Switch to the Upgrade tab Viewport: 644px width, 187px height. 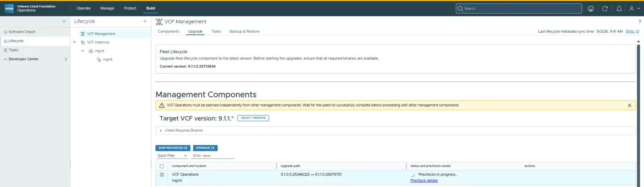pos(195,31)
